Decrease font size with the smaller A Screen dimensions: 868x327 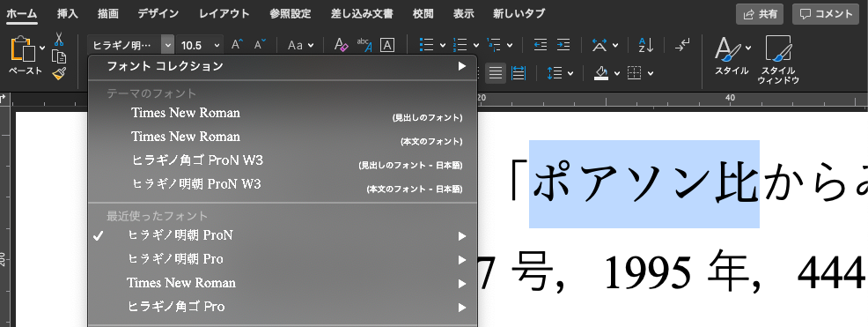point(260,45)
